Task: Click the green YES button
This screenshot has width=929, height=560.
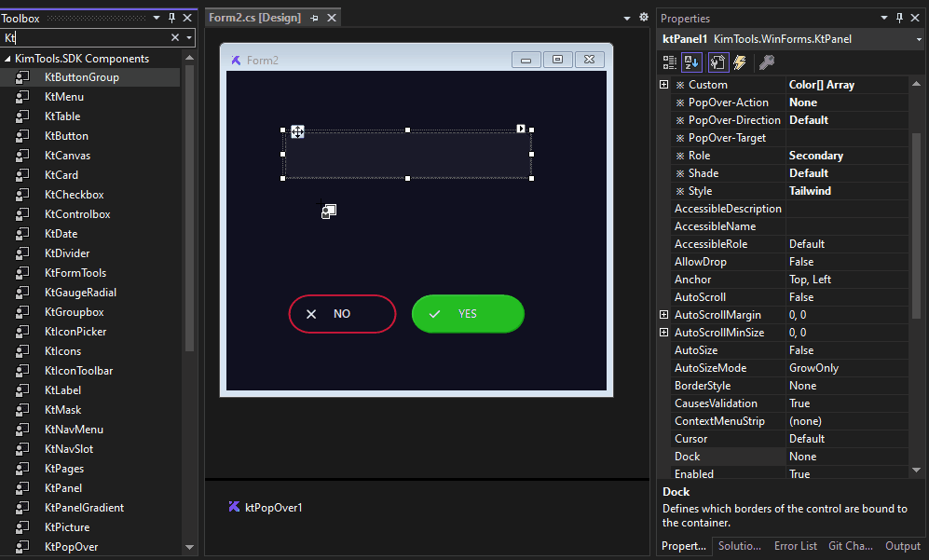Action: pyautogui.click(x=468, y=314)
